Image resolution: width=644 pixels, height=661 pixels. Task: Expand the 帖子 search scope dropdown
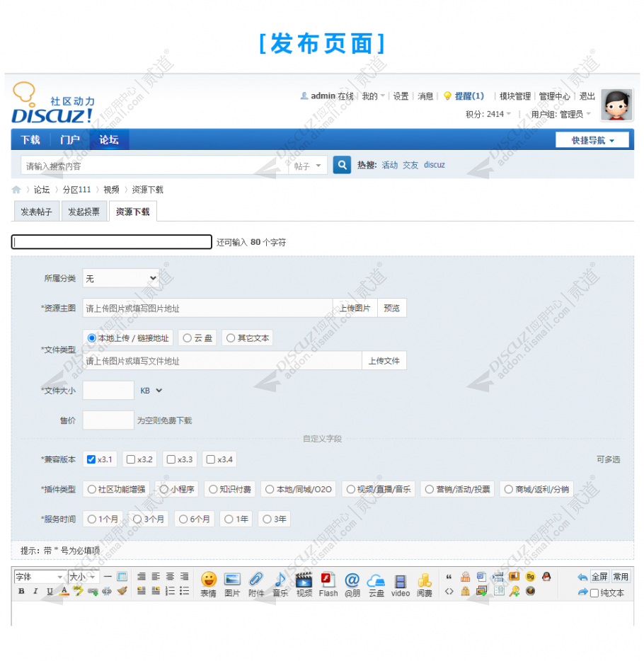pos(308,166)
